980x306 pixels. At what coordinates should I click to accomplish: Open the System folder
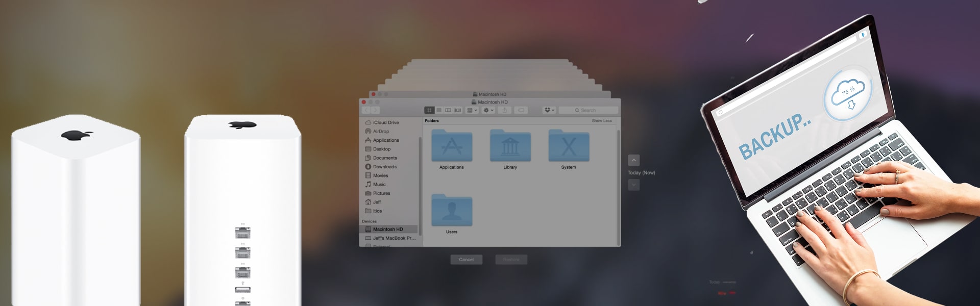[569, 146]
